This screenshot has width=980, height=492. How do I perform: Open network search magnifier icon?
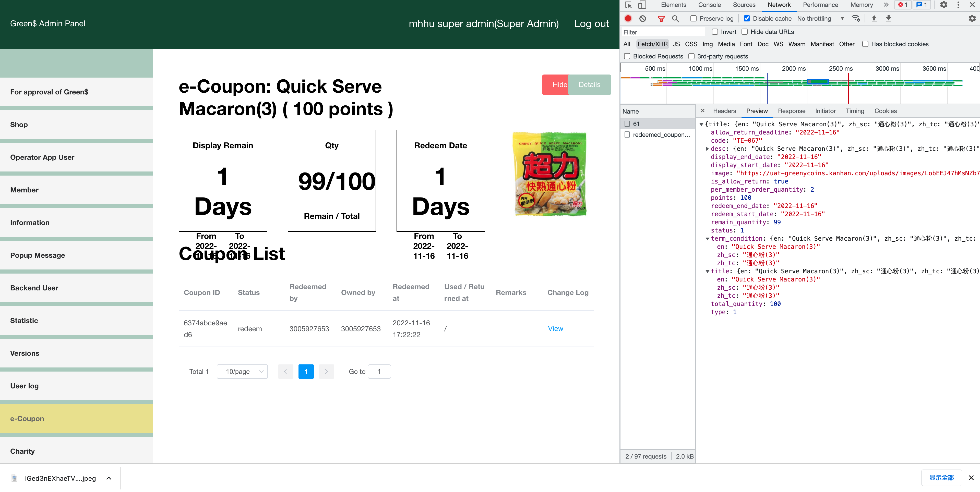(x=675, y=18)
